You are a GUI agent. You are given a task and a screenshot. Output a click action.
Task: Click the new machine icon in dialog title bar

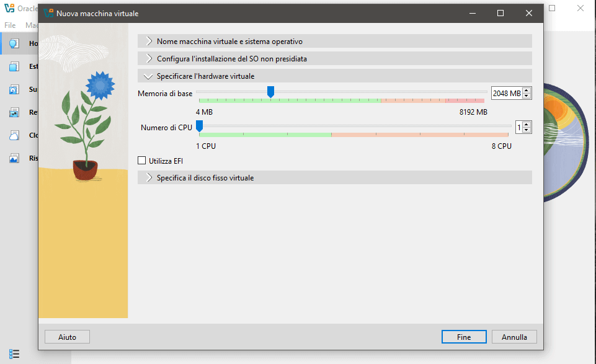[50, 12]
